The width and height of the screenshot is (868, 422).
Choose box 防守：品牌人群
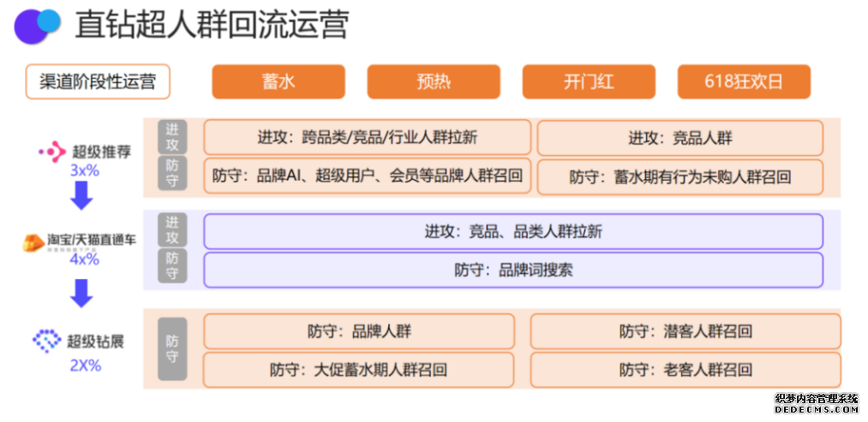point(359,331)
